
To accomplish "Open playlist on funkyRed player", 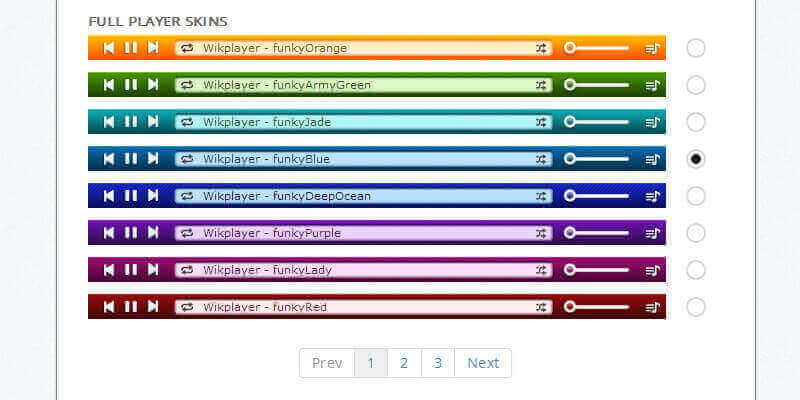I will 653,308.
